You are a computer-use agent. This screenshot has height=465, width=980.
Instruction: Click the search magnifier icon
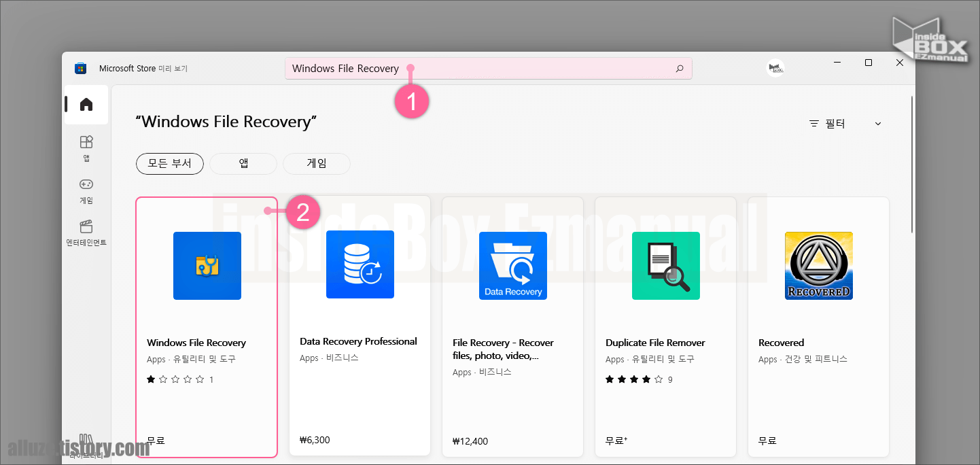679,69
